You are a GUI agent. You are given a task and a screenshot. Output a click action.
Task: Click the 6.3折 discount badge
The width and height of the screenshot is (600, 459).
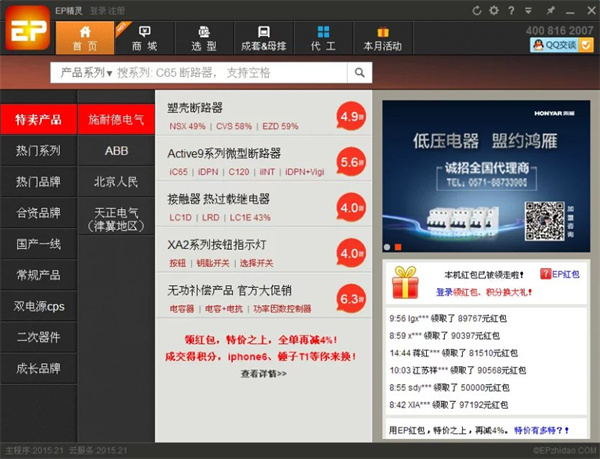click(351, 298)
